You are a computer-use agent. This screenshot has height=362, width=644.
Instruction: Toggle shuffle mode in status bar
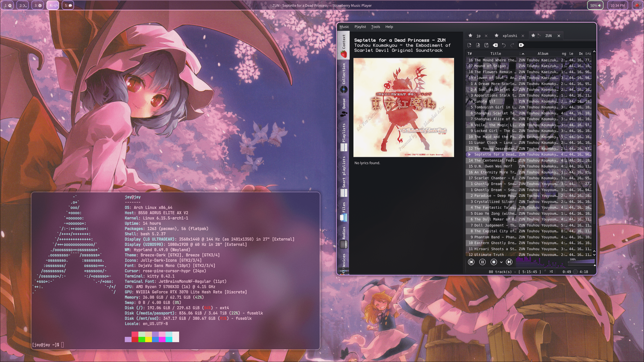551,271
